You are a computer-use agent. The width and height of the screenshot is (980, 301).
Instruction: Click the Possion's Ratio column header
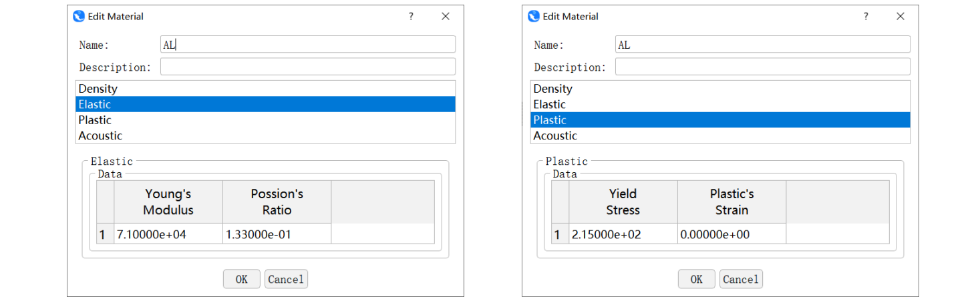tap(277, 202)
